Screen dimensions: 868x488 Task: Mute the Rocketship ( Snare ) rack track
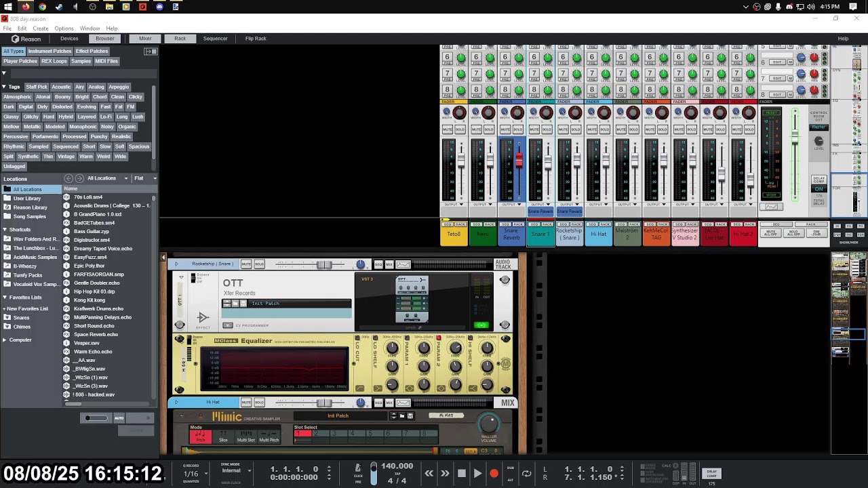click(x=246, y=264)
